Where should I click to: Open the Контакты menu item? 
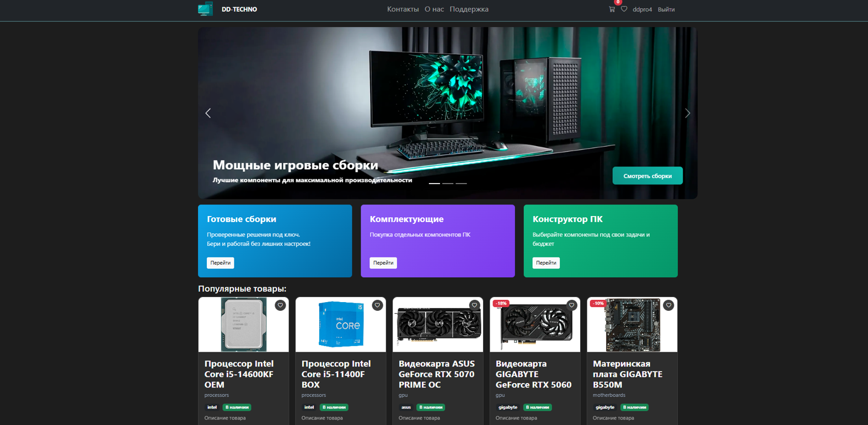point(403,9)
